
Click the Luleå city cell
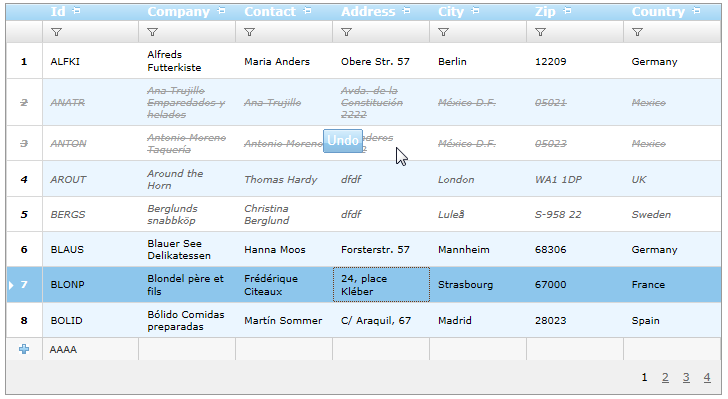pos(478,215)
